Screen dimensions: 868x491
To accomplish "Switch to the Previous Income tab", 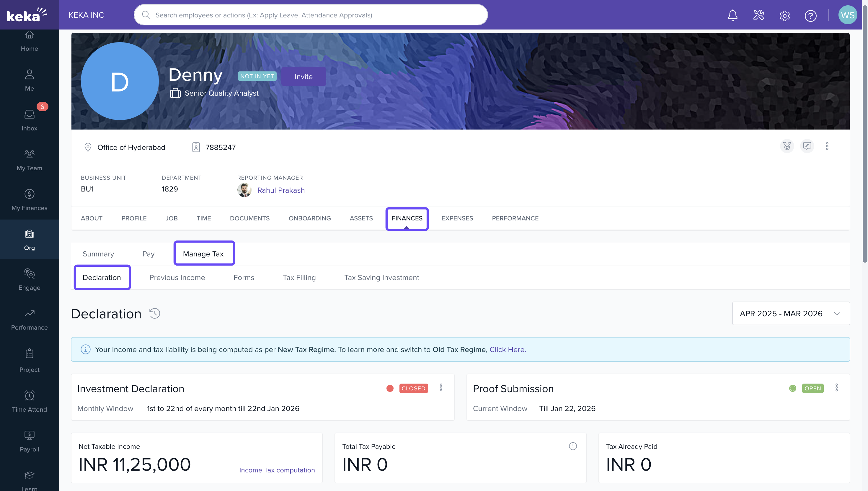I will coord(177,278).
